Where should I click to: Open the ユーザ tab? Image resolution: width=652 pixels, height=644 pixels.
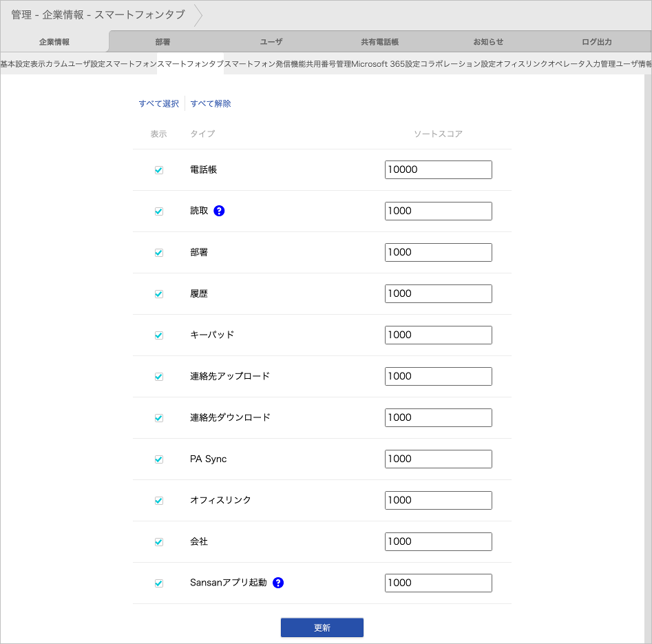coord(271,42)
